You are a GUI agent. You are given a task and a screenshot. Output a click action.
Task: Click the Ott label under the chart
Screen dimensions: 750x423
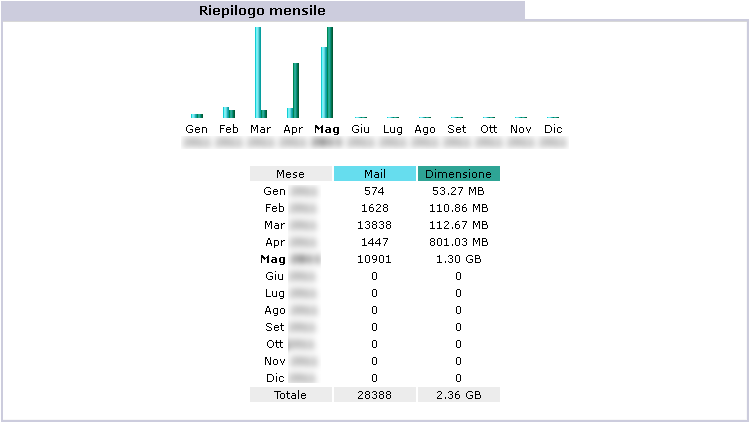[x=489, y=129]
